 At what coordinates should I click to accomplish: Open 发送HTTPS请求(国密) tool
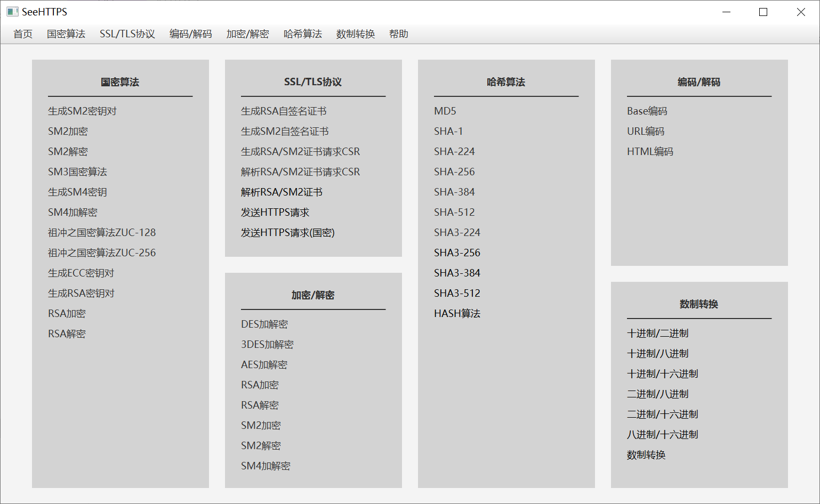pyautogui.click(x=287, y=232)
